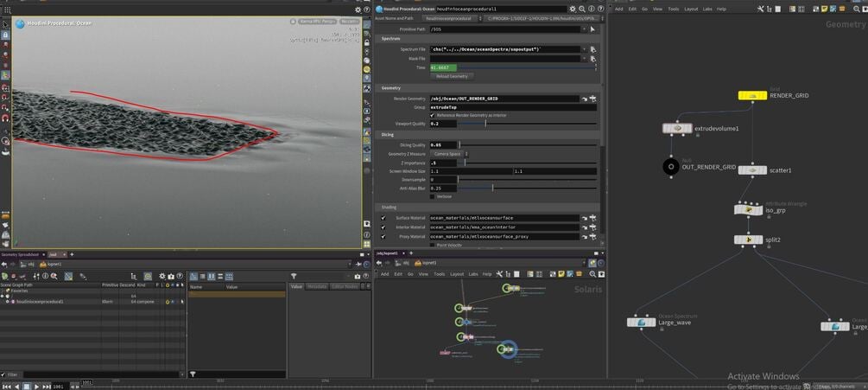Screen dimensions: 868x390
Task: Click the lopnet1 path button in scene graph
Action: pyautogui.click(x=51, y=265)
